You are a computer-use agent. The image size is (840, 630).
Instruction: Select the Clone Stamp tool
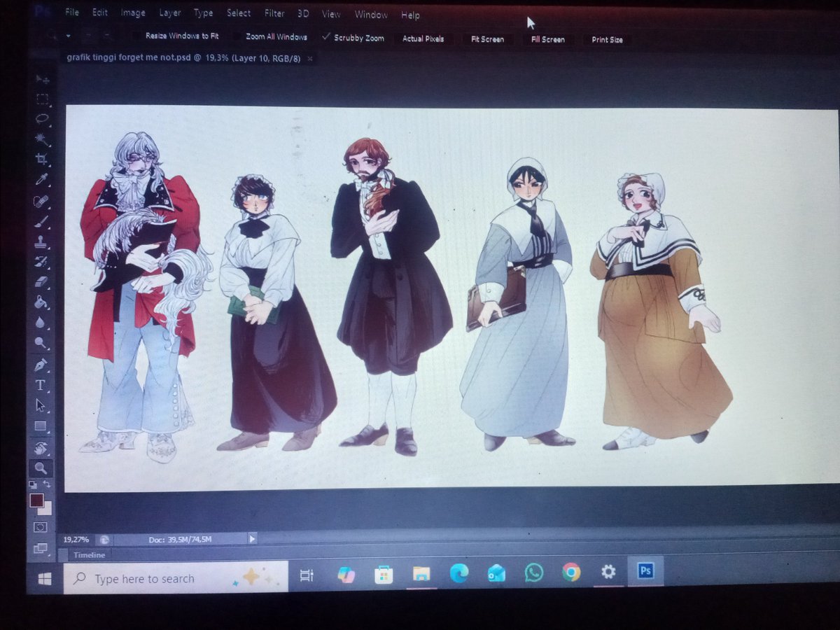point(41,241)
